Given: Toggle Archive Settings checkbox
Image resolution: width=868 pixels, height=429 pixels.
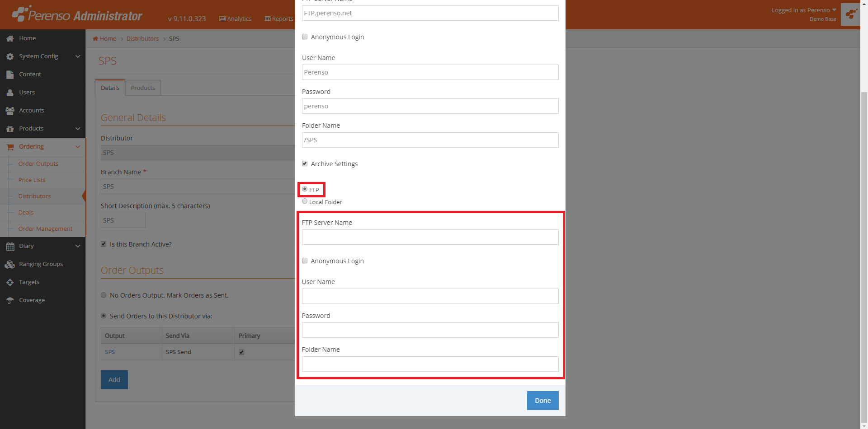Looking at the screenshot, I should 305,163.
